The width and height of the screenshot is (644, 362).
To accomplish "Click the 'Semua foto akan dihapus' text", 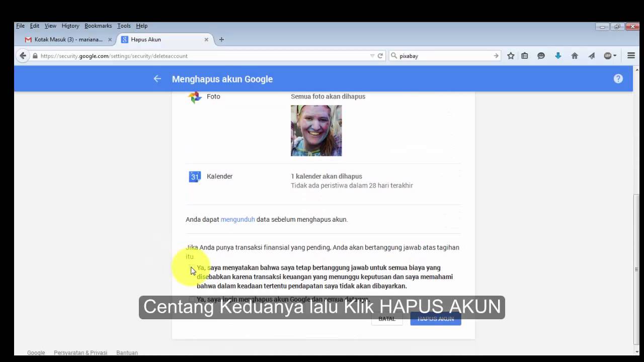I will [328, 97].
